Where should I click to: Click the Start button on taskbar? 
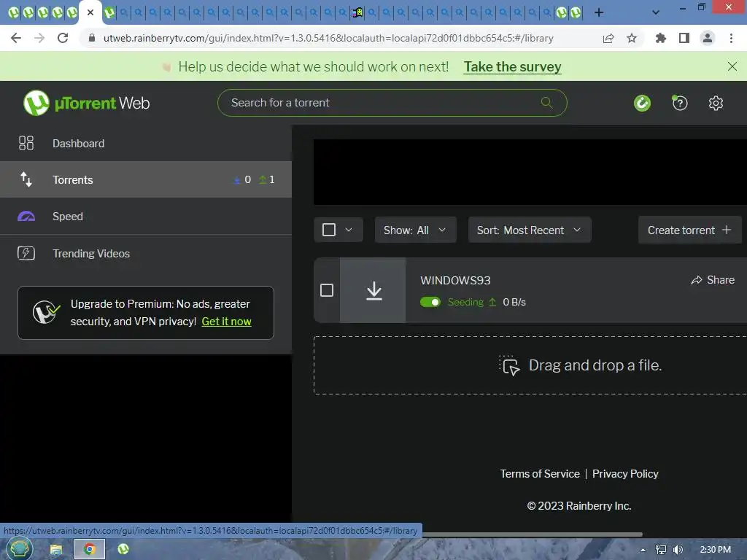pos(20,550)
